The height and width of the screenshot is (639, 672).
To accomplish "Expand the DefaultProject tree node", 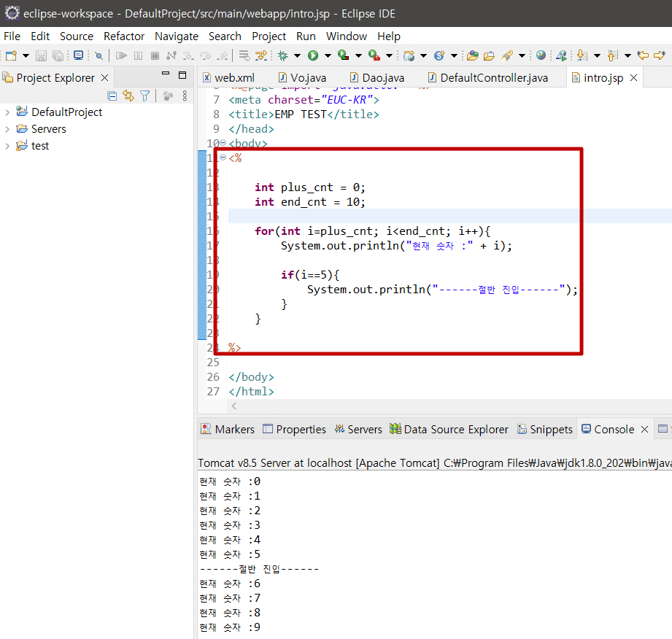I will pyautogui.click(x=7, y=113).
